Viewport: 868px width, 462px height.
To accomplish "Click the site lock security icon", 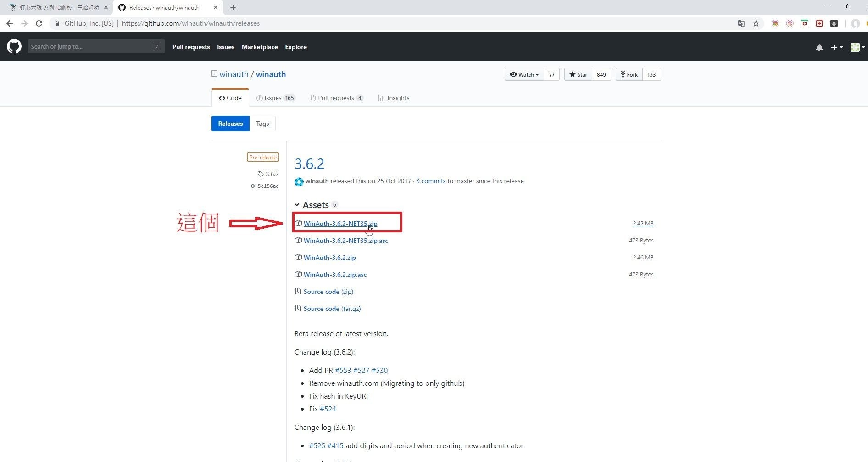I will click(57, 23).
